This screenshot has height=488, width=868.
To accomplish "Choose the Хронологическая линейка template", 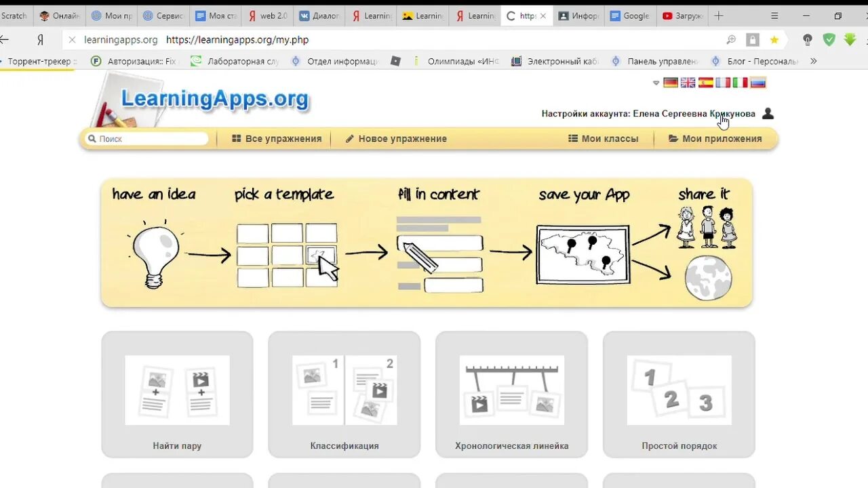I will point(511,394).
